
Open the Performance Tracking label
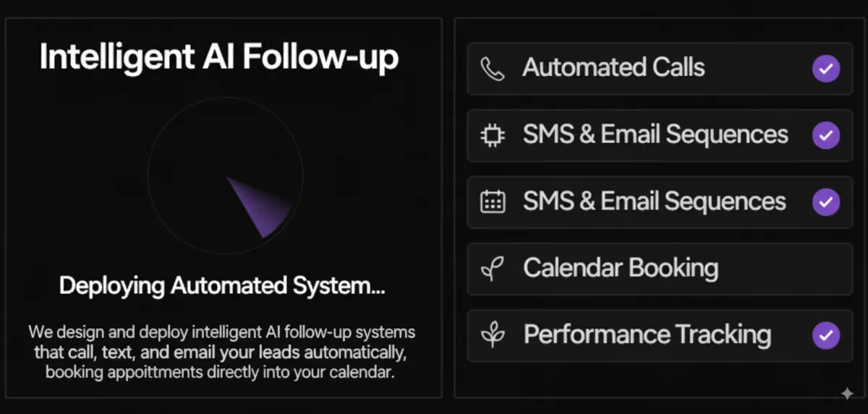(x=647, y=335)
